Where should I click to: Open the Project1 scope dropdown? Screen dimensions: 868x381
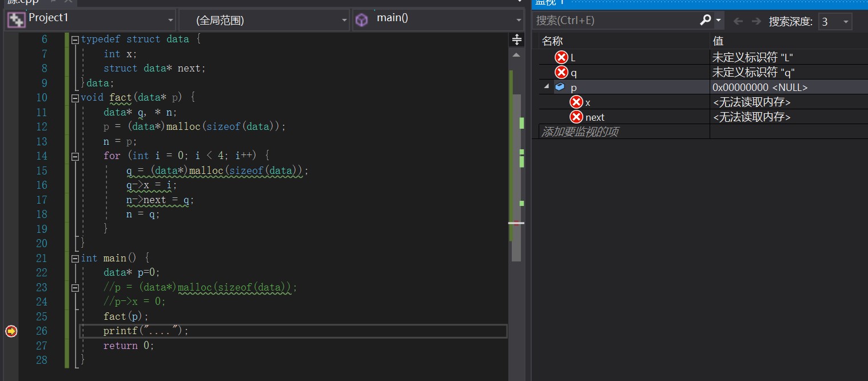[x=170, y=21]
